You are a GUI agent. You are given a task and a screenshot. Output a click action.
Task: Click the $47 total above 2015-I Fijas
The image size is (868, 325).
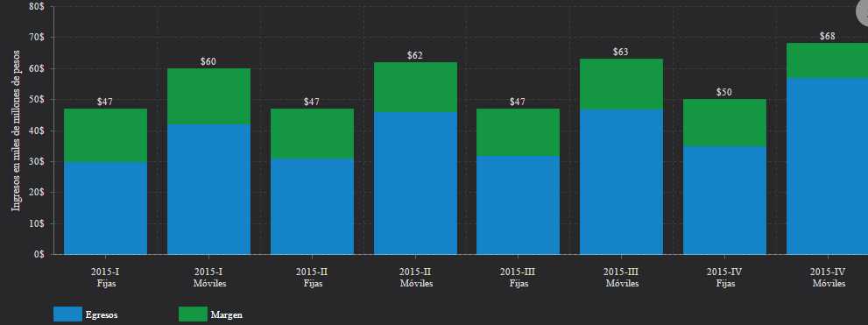click(x=104, y=102)
